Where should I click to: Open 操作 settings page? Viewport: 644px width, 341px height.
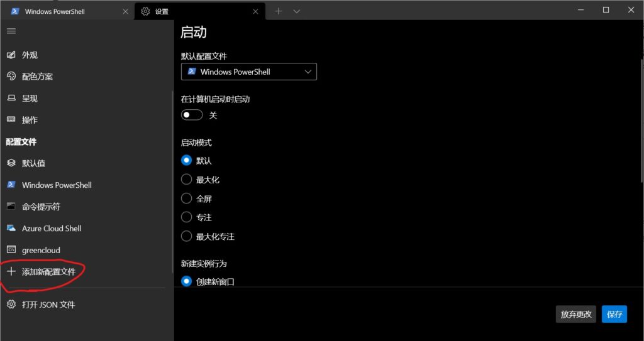coord(86,120)
